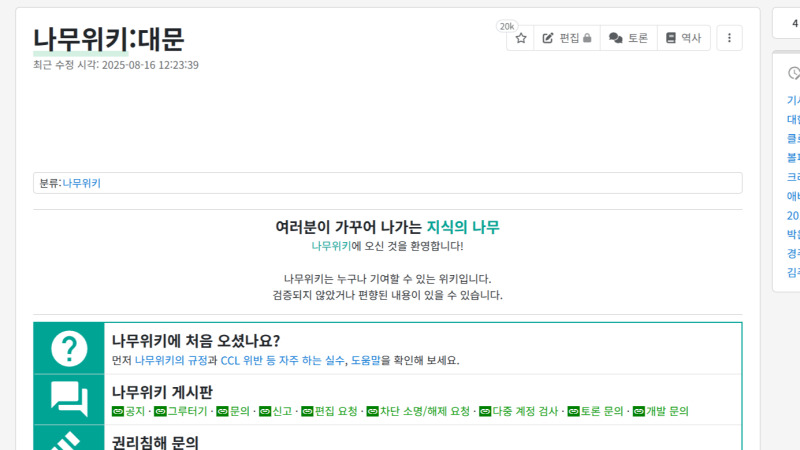Open the 개발 문의 link
Image resolution: width=800 pixels, height=450 pixels.
(x=661, y=411)
